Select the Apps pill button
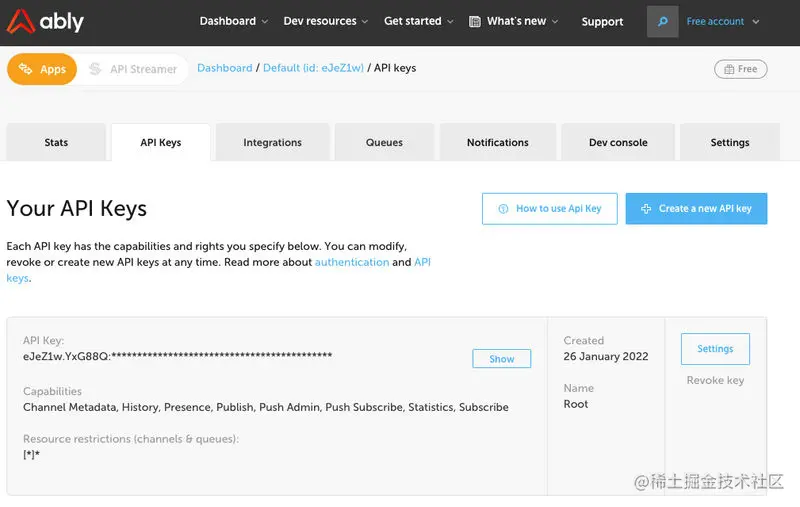 (x=42, y=69)
